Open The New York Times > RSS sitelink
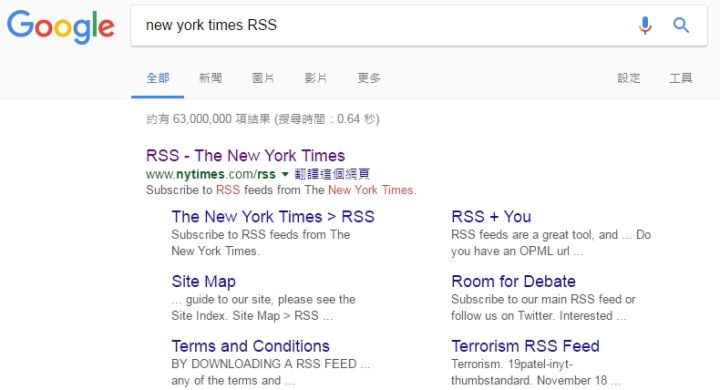720x390 pixels. click(x=273, y=217)
